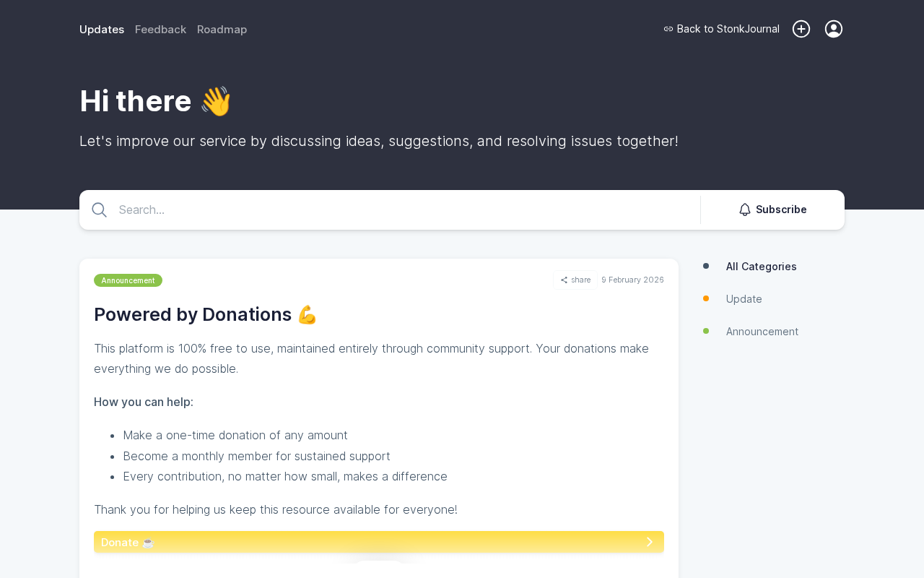
Task: Click the magnifier icon in search bar
Action: 100,210
